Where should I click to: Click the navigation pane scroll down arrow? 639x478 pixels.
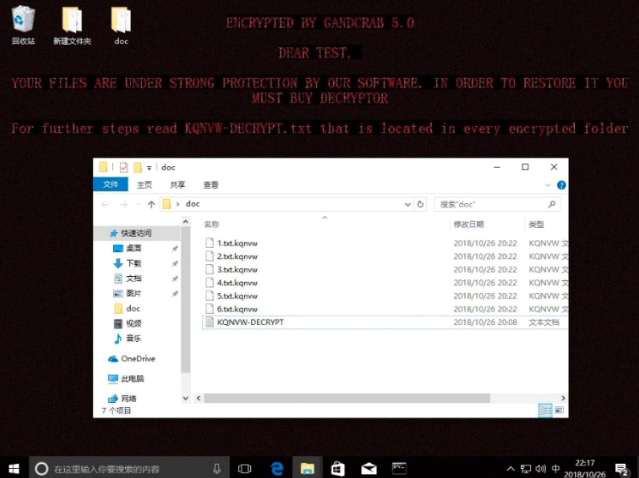point(185,398)
